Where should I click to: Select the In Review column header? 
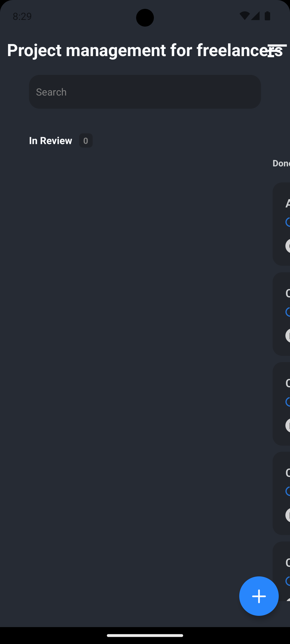pyautogui.click(x=50, y=141)
